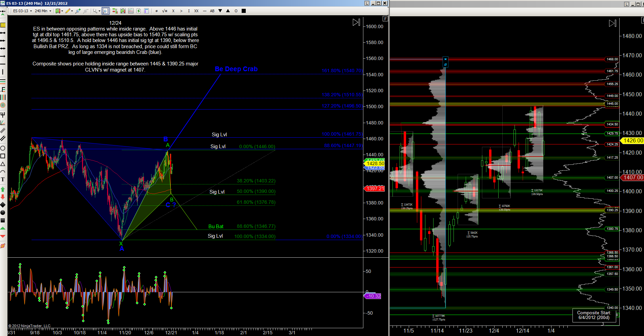This screenshot has width=644, height=336.
Task: Select the yellow ruler drawing tool
Action: (3, 25)
